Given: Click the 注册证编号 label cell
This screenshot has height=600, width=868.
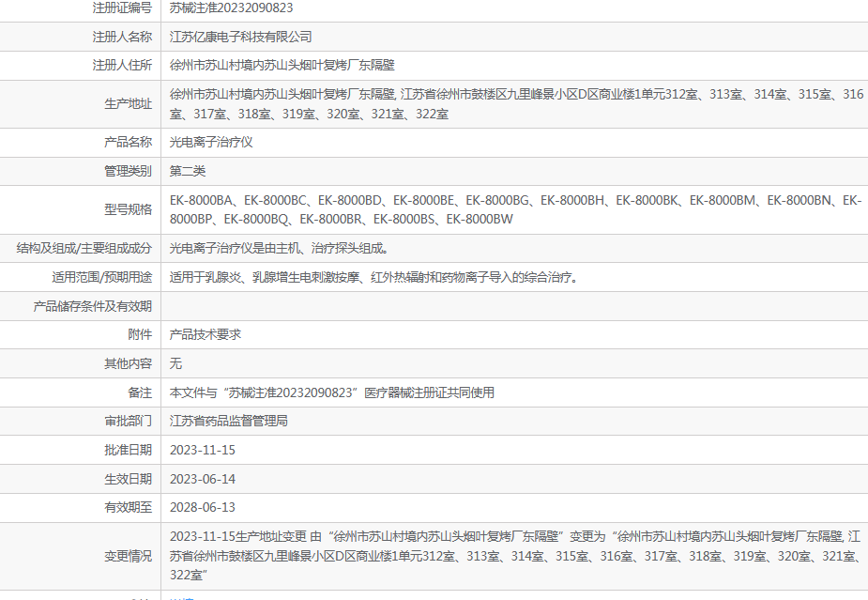Looking at the screenshot, I should pos(122,8).
